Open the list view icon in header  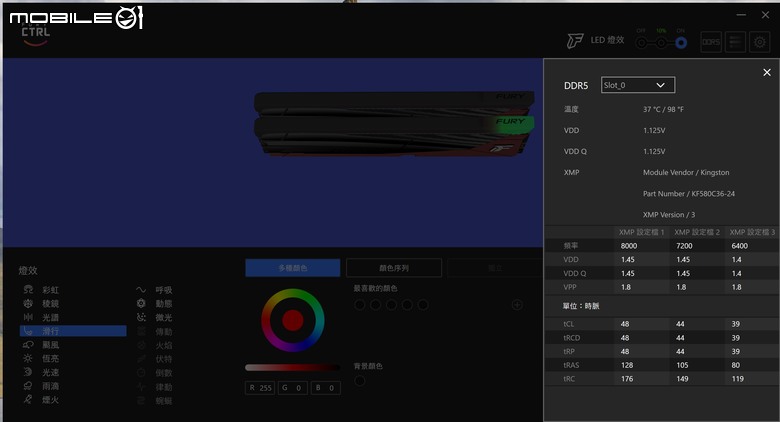click(x=735, y=42)
